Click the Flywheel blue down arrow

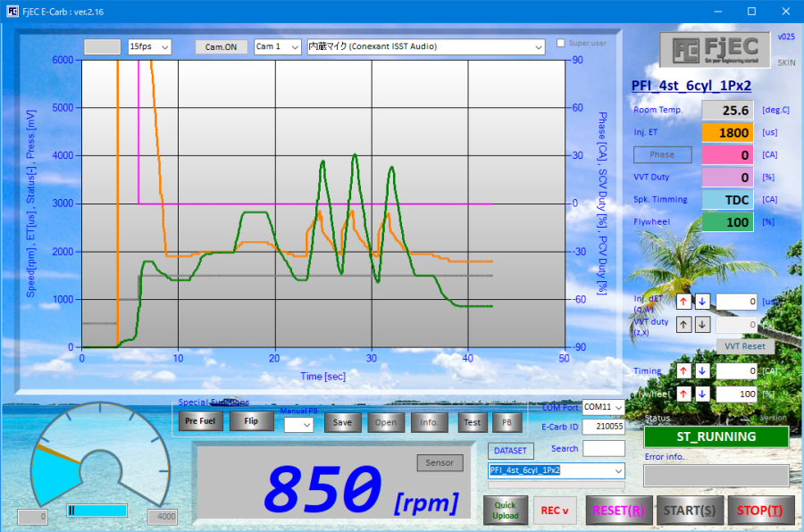click(702, 394)
